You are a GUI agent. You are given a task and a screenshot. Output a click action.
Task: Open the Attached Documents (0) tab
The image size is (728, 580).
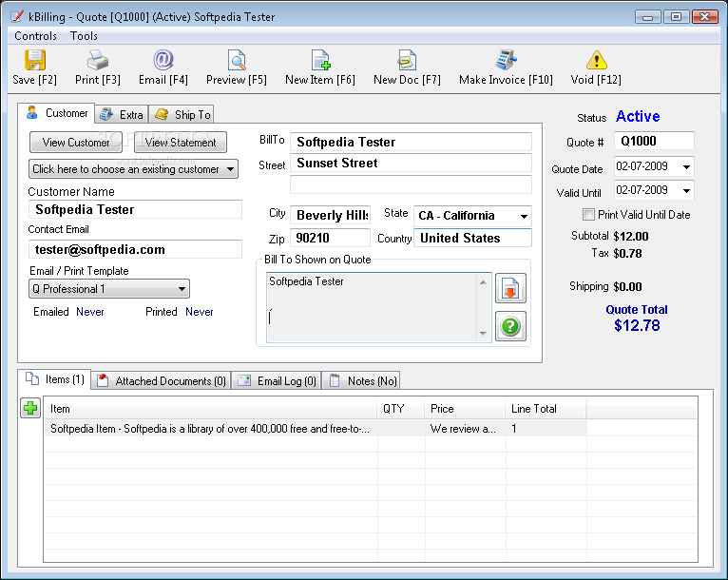click(x=162, y=380)
